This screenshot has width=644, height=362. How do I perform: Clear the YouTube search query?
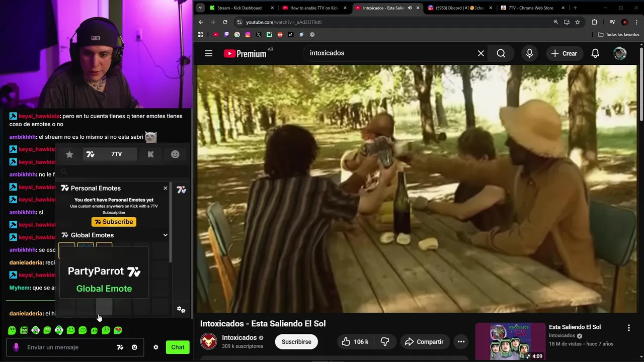click(481, 53)
